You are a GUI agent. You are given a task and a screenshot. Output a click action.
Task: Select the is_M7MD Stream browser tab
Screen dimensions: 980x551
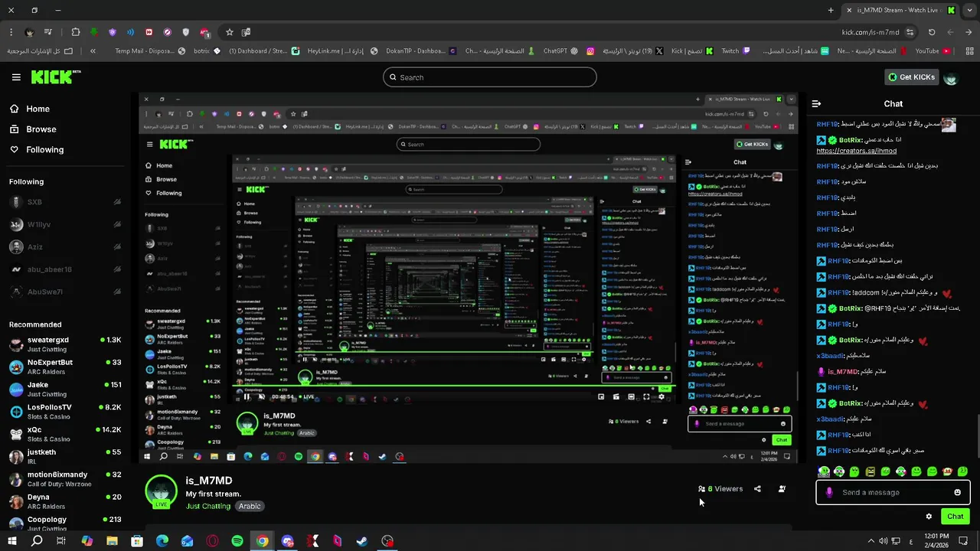tap(900, 10)
